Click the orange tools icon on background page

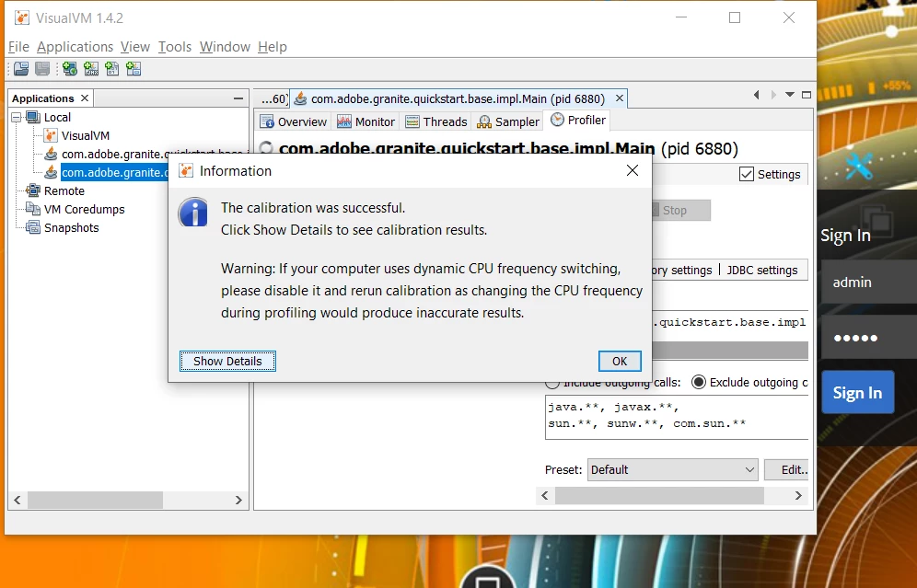tap(858, 167)
